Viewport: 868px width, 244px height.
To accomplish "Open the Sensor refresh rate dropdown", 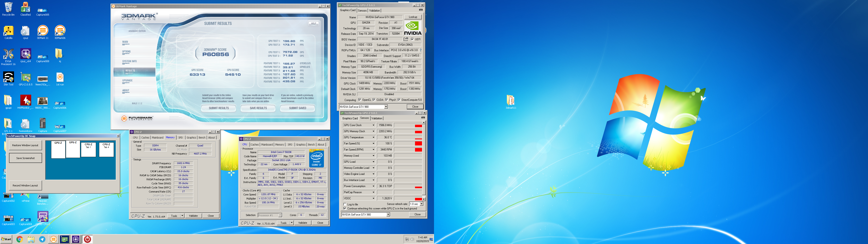I will 421,204.
